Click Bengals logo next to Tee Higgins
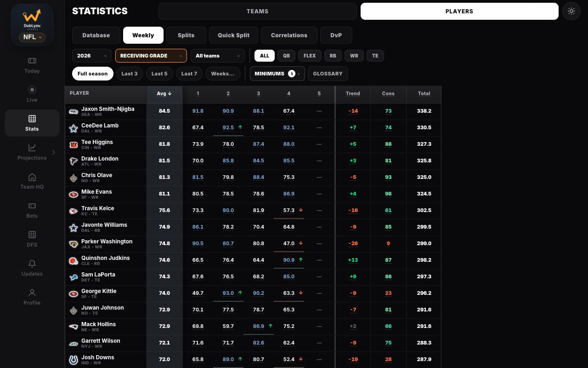Screen dimensions: 588x368 pos(73,144)
